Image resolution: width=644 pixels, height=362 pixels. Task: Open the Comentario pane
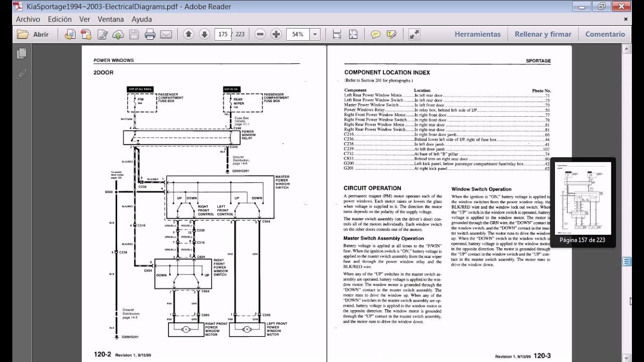pyautogui.click(x=605, y=34)
